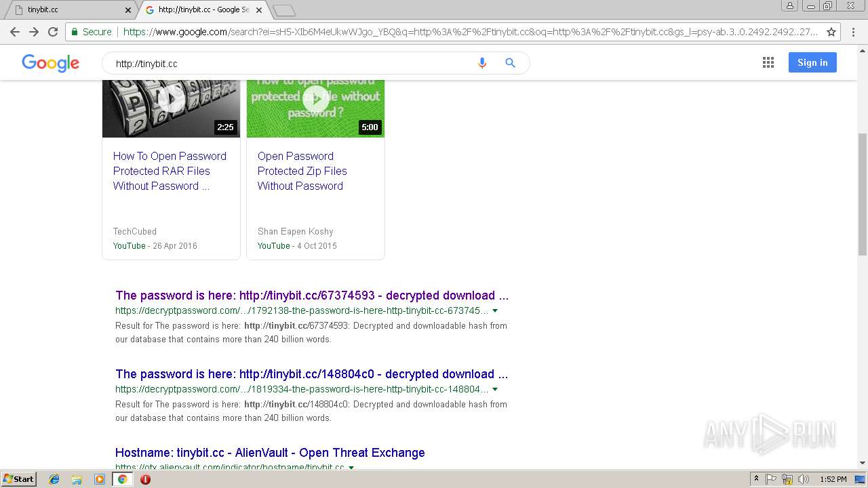The width and height of the screenshot is (868, 488).
Task: Reload the current page
Action: [x=53, y=32]
